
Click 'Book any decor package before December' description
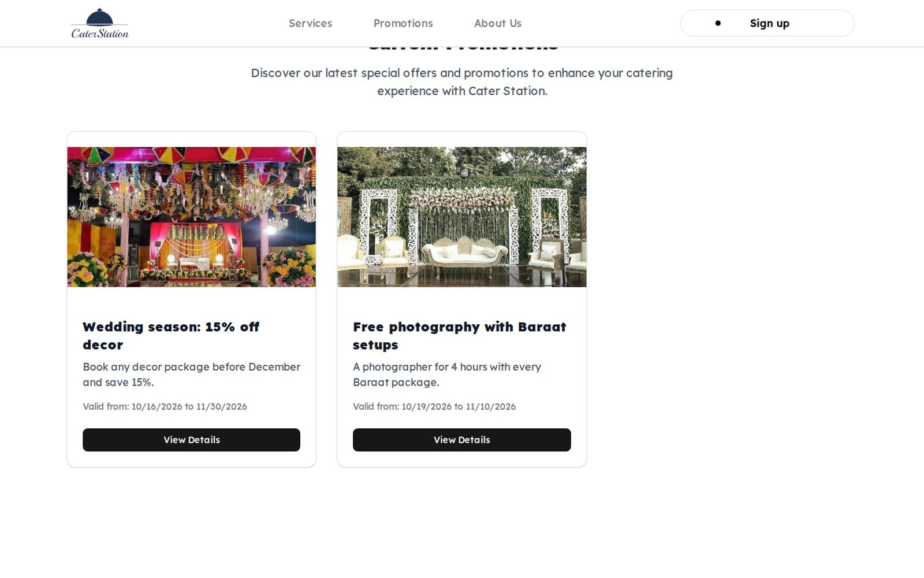[x=191, y=375]
